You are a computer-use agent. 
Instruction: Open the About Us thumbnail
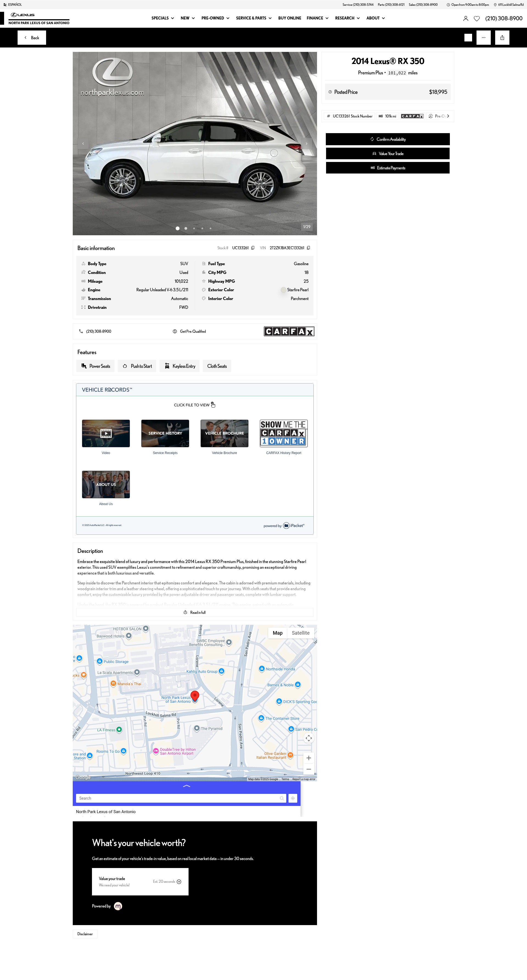(x=106, y=484)
